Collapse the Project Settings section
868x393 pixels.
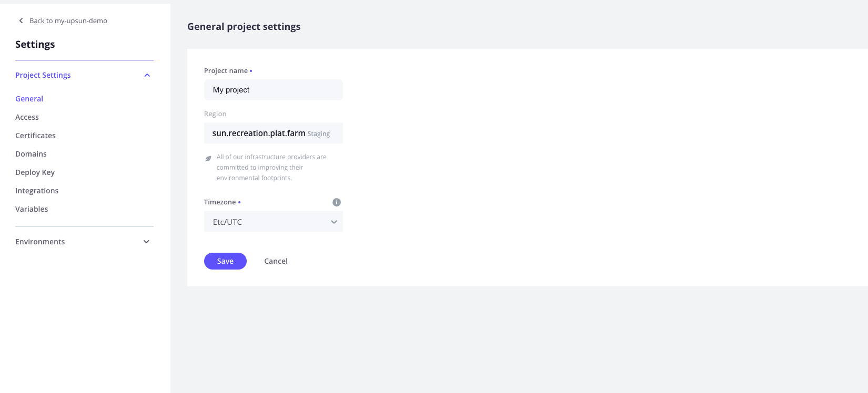tap(147, 75)
